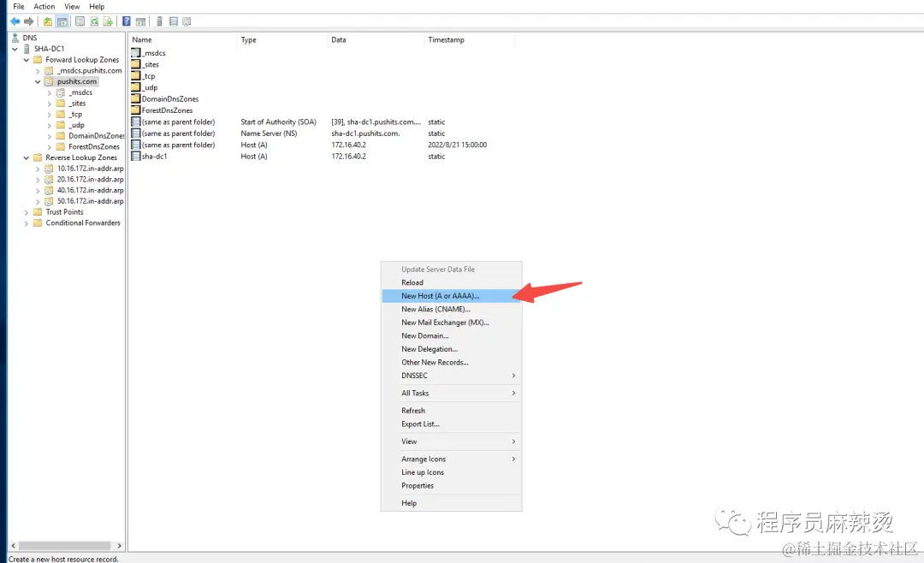The image size is (924, 563).
Task: Choose New Delegation from context menu
Action: 452,349
